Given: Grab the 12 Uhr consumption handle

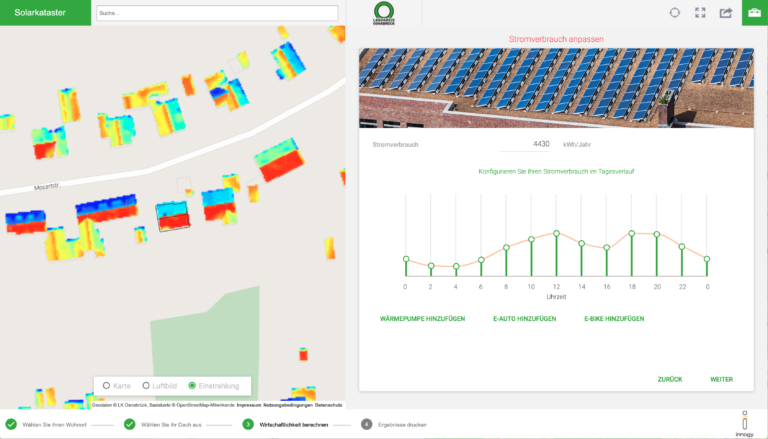Looking at the screenshot, I should [x=556, y=234].
